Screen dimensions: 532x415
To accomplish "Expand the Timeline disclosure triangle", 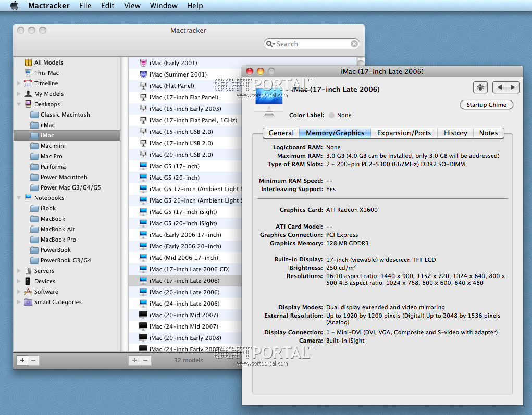I will click(x=19, y=83).
